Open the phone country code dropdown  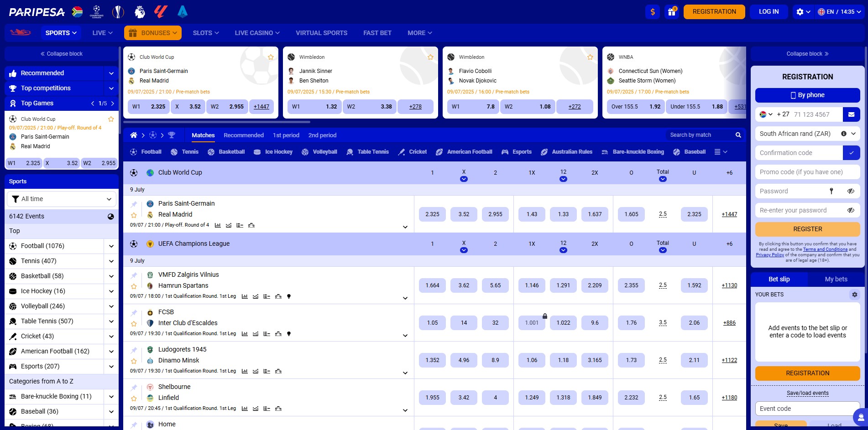[765, 114]
